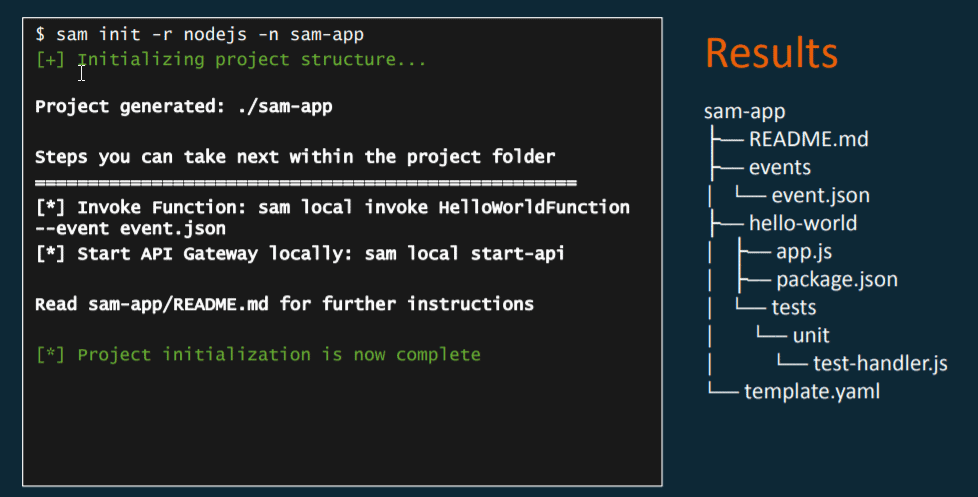Open the app.js file

click(x=802, y=251)
